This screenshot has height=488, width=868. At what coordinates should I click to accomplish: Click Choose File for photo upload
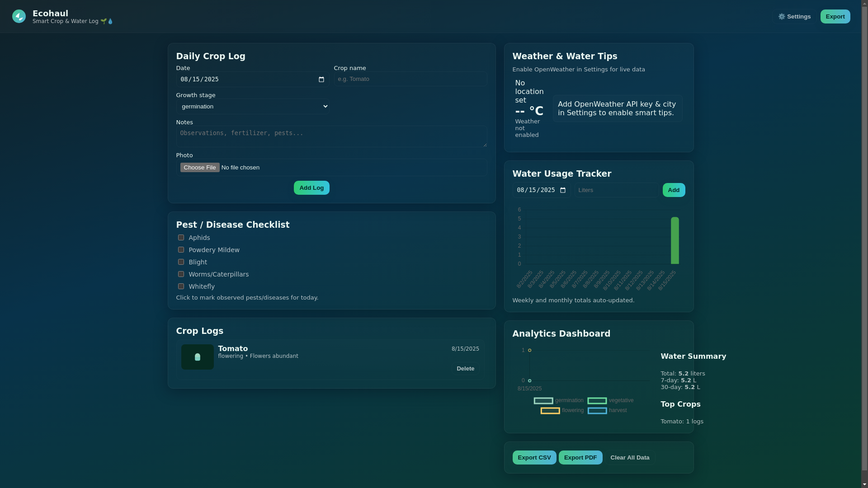pos(200,168)
